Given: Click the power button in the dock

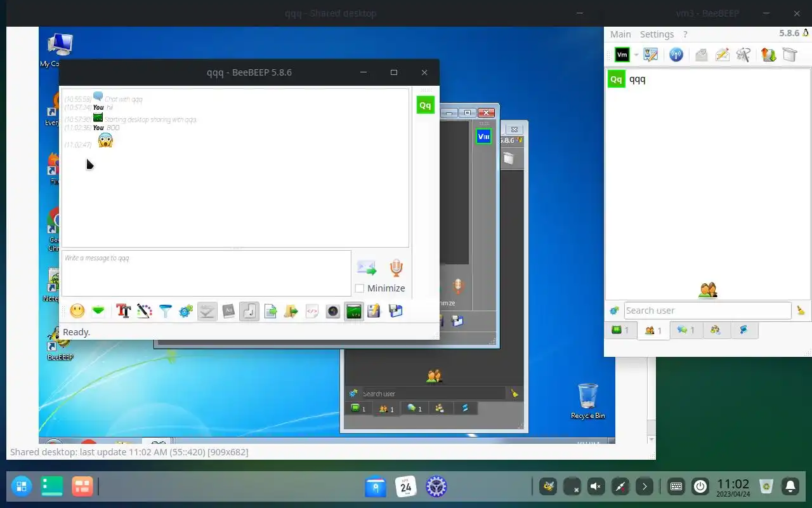Looking at the screenshot, I should click(x=700, y=487).
